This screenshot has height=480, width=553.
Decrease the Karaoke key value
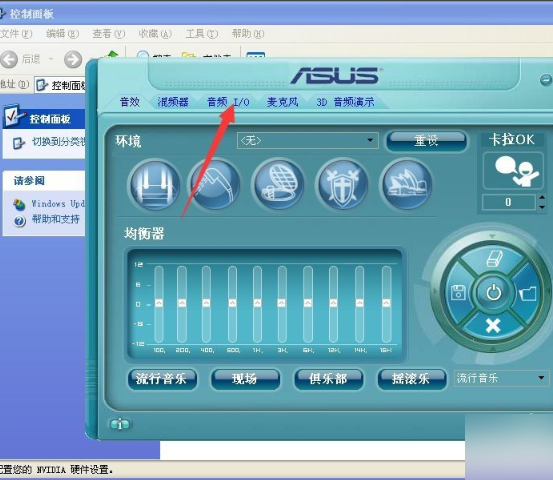pos(542,207)
